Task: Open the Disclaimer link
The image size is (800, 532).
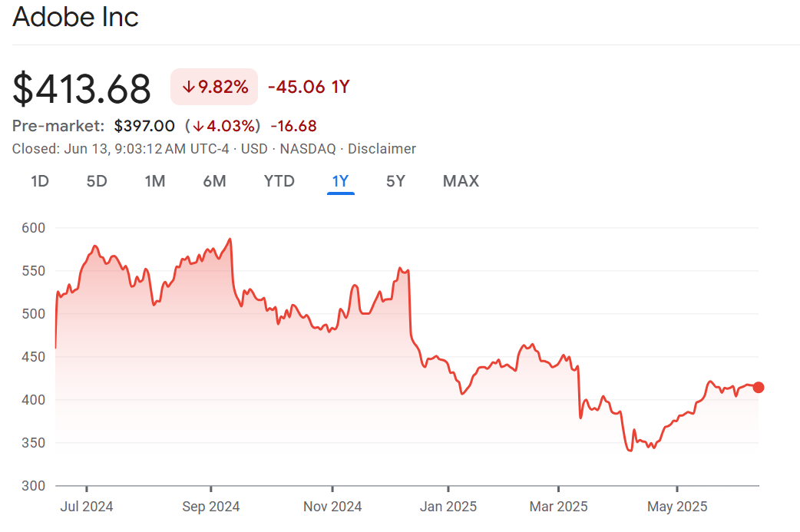Action: (382, 149)
